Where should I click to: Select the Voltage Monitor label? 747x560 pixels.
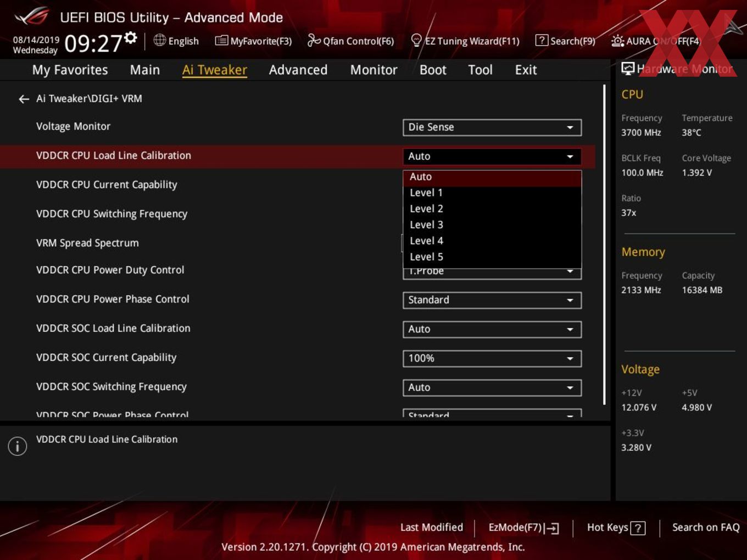73,126
